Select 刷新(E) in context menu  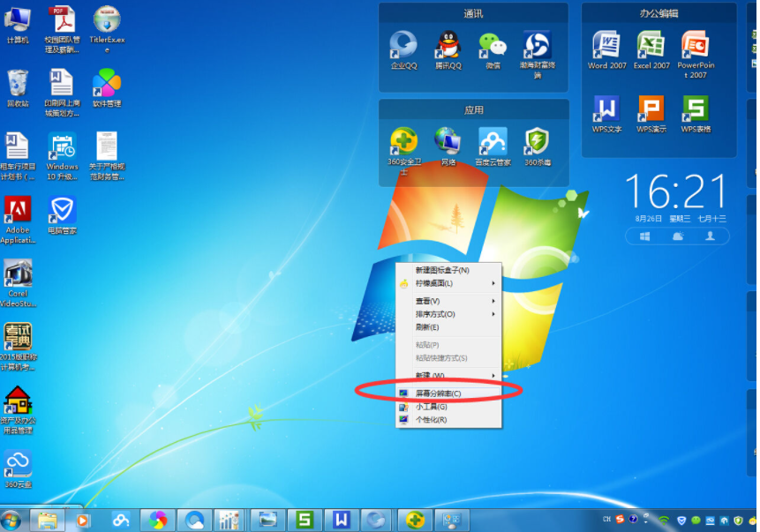click(448, 327)
